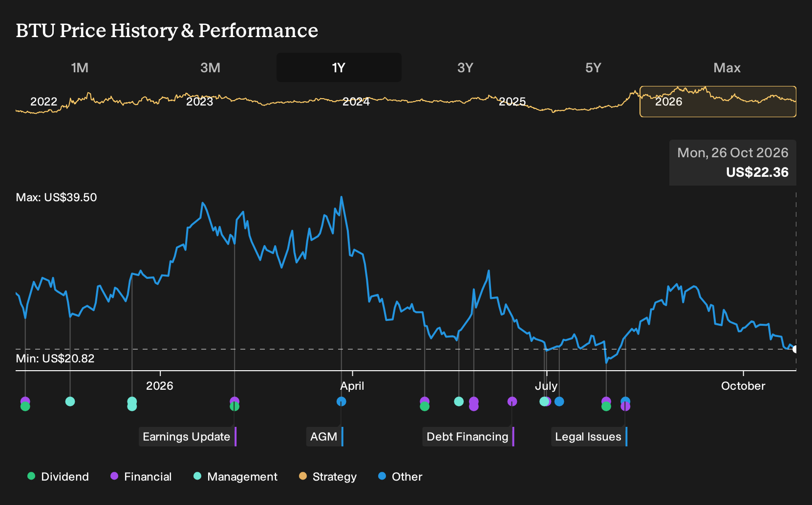Toggle the Financial legend filter

[141, 477]
